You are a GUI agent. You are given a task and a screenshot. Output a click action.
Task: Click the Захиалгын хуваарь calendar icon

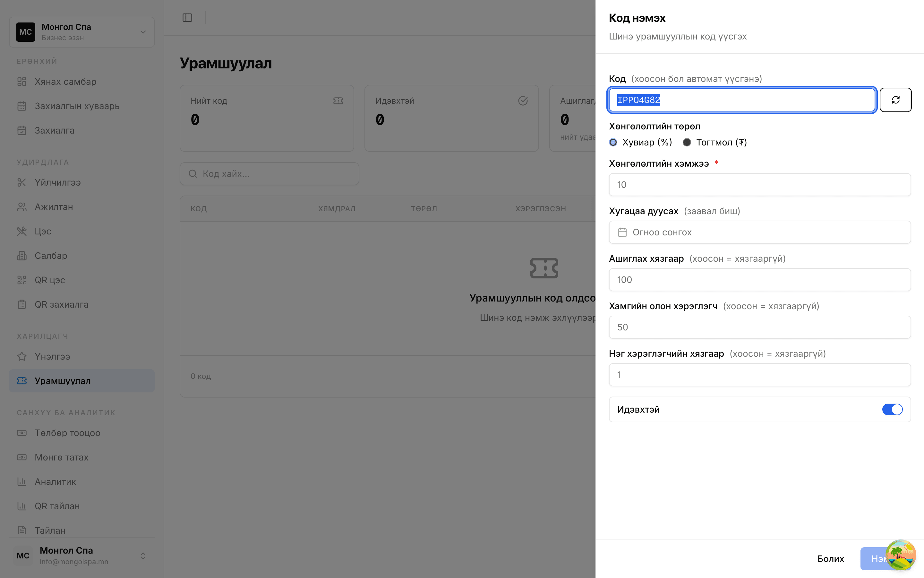coord(22,106)
